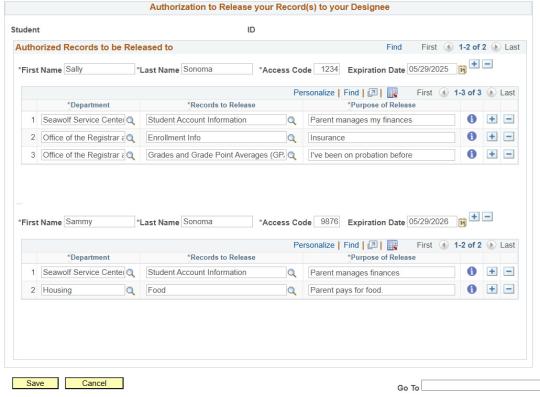
Task: Add row after 'Parent manages my finances'
Action: click(x=492, y=119)
